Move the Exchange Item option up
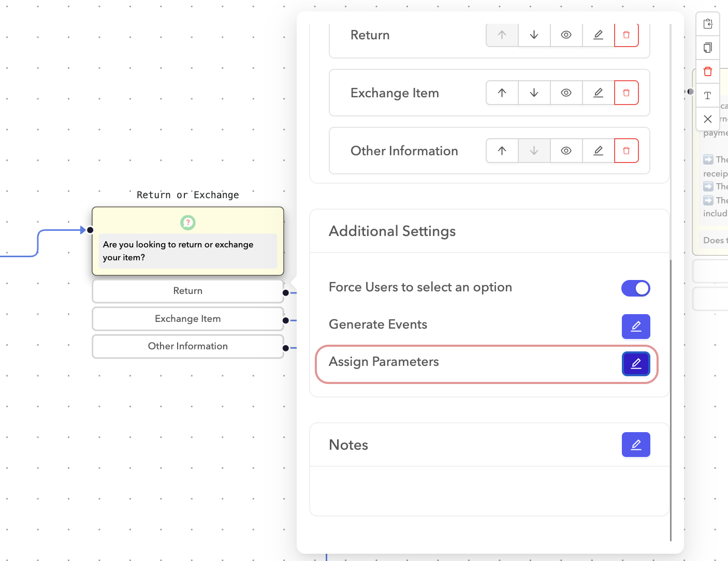The image size is (728, 561). pyautogui.click(x=502, y=93)
